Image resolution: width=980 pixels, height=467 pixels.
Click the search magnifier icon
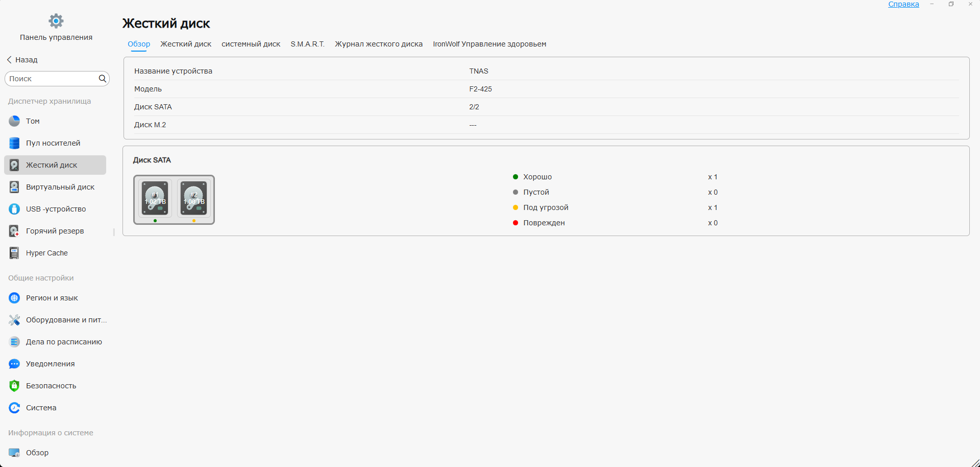[x=103, y=79]
